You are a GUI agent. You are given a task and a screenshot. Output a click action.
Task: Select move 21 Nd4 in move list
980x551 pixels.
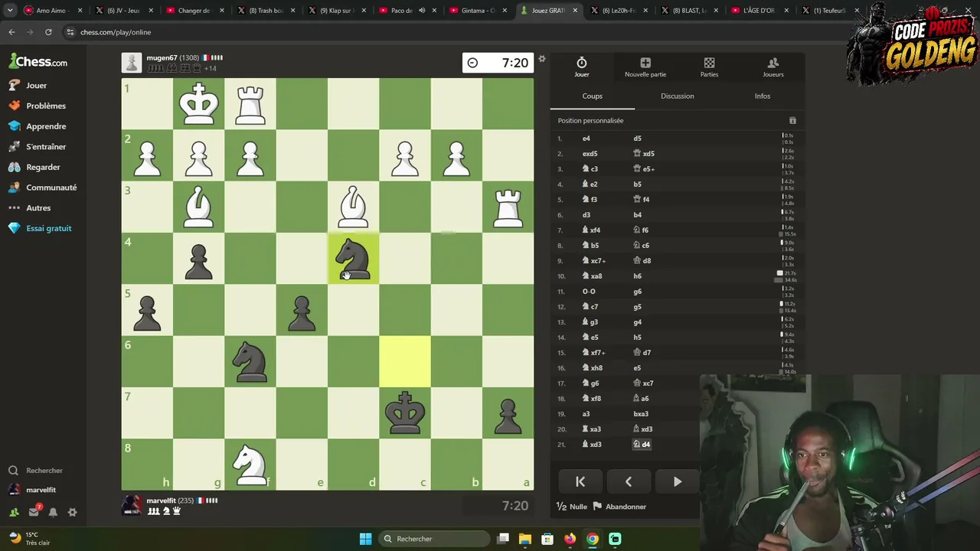(x=642, y=445)
